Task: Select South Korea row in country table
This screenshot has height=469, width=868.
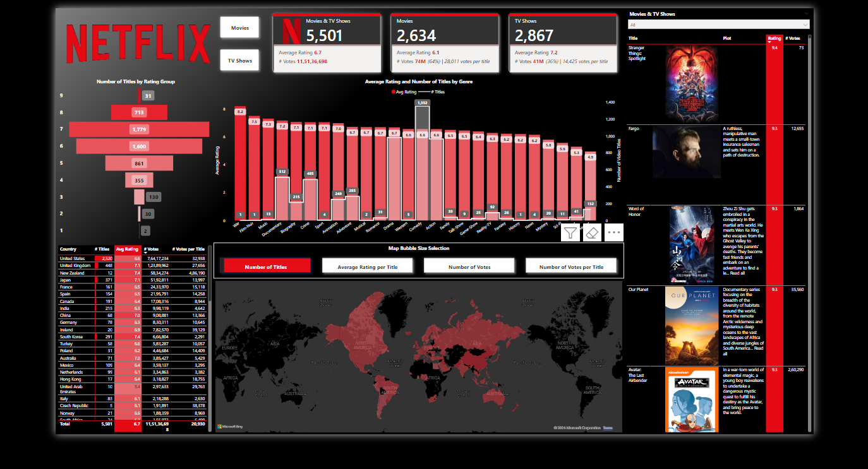Action: point(133,337)
